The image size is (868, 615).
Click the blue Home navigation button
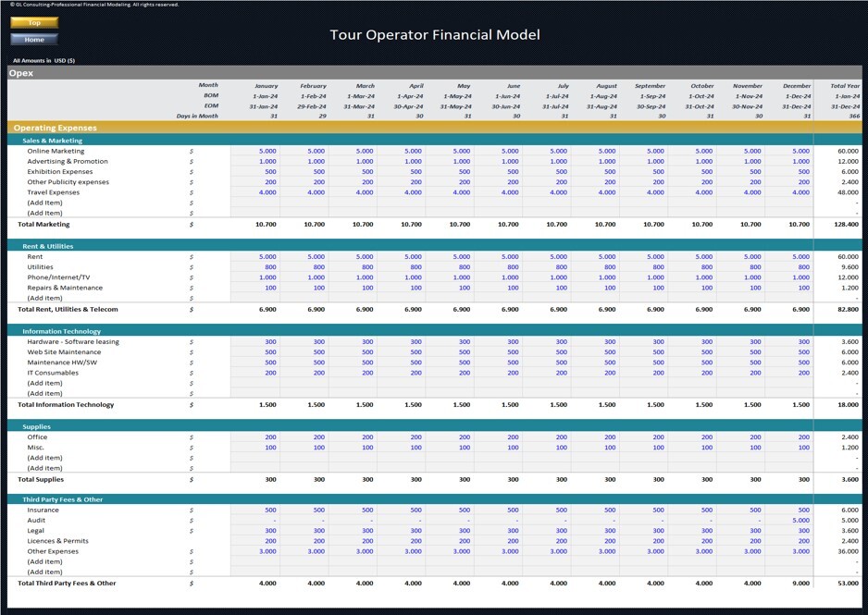pos(33,39)
